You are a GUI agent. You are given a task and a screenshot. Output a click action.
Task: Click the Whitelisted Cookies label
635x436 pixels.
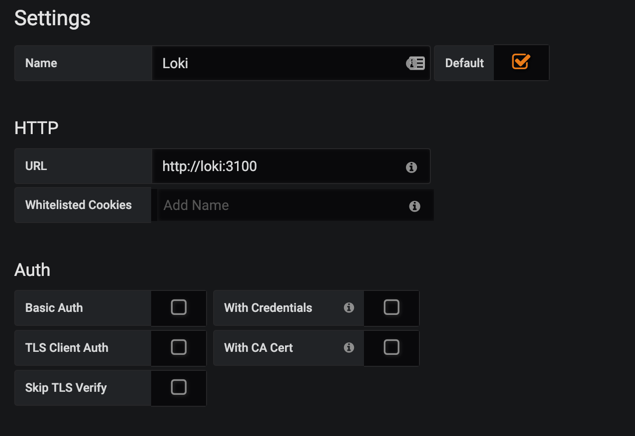(x=78, y=205)
